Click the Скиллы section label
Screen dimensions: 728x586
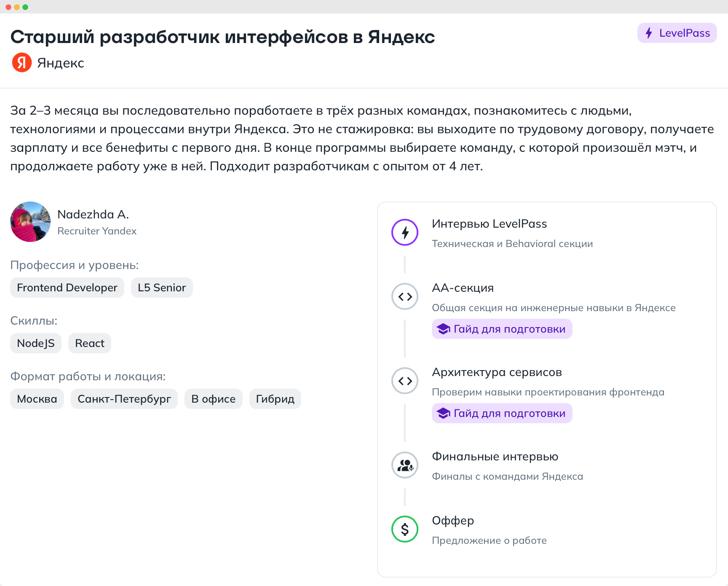(x=34, y=321)
